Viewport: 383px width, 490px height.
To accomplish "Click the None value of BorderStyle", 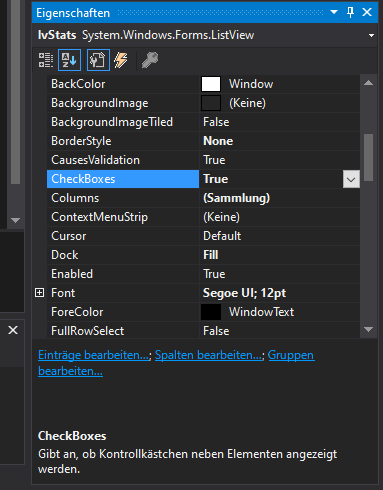I will coord(218,141).
